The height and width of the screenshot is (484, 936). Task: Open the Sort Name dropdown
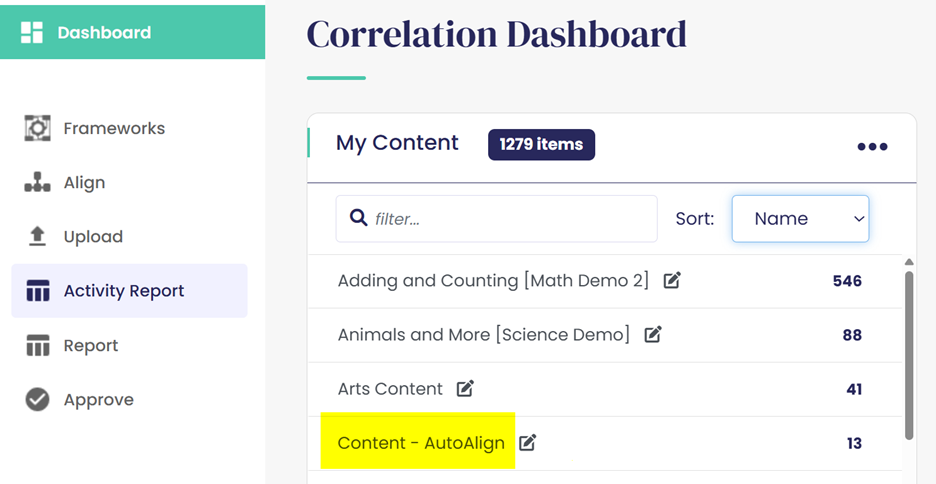tap(800, 219)
